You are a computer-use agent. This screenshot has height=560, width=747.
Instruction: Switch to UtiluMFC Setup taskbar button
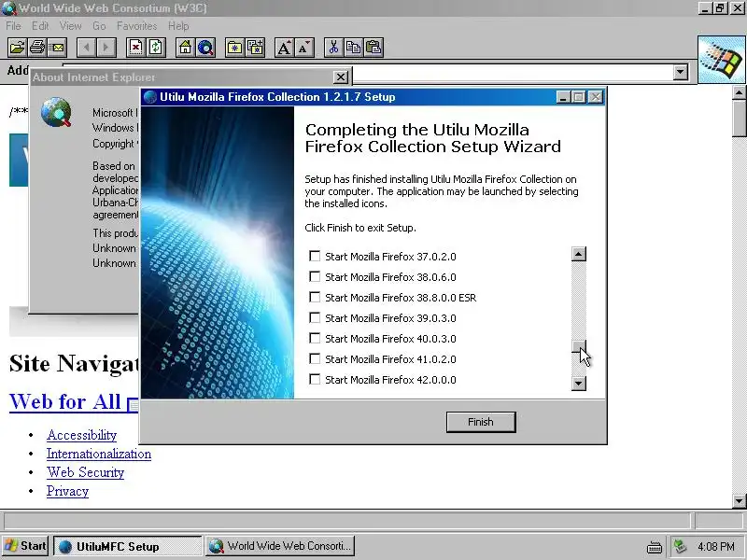click(x=128, y=546)
